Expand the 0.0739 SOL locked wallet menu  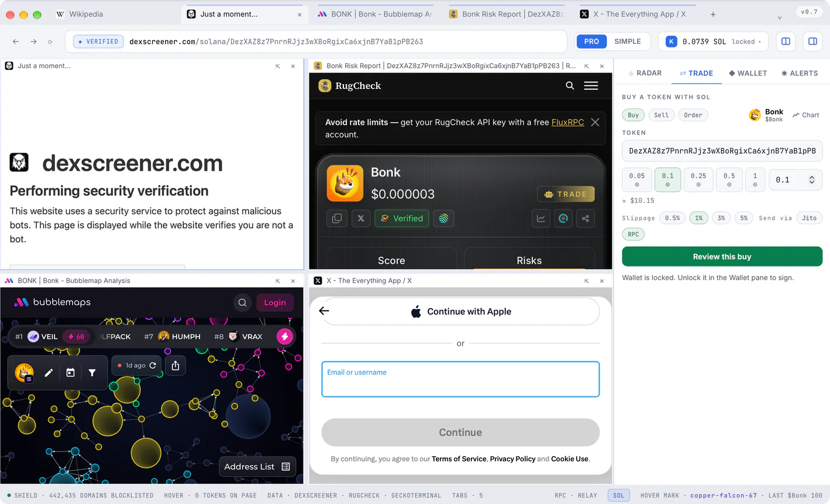[713, 42]
